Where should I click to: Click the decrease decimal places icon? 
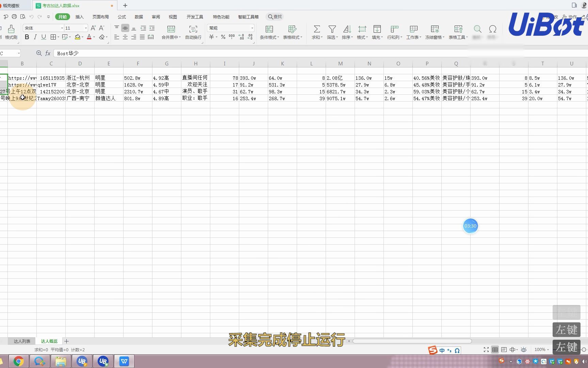coord(250,37)
